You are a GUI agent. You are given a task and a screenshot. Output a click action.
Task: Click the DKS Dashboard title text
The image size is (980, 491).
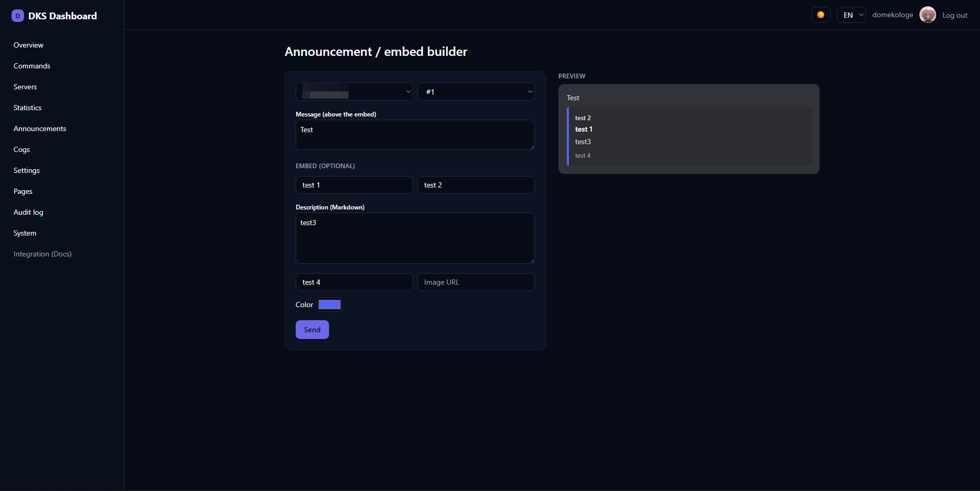[x=63, y=16]
